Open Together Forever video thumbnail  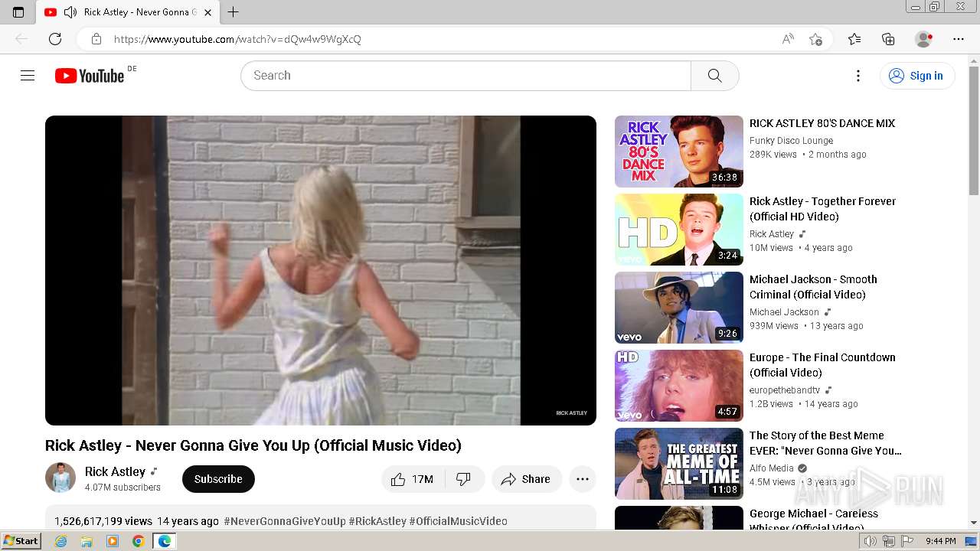[679, 230]
